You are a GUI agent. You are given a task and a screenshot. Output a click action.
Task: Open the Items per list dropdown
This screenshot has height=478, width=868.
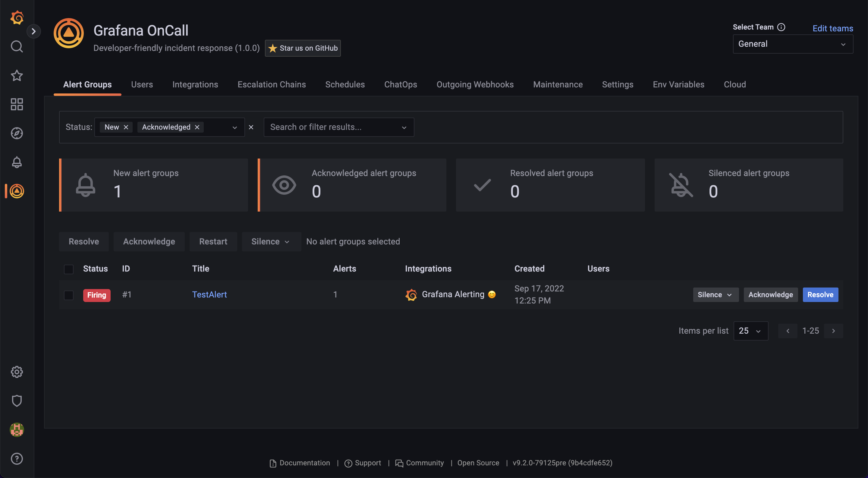(750, 331)
